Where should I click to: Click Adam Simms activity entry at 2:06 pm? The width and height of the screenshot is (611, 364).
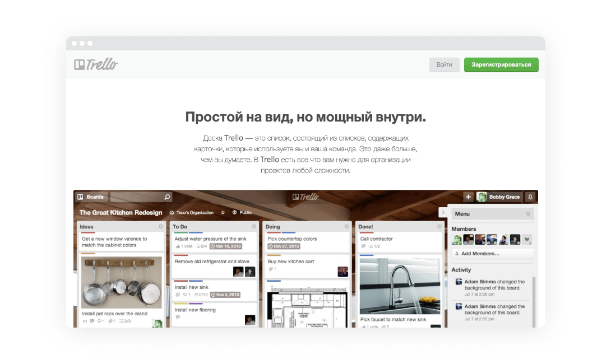[491, 288]
